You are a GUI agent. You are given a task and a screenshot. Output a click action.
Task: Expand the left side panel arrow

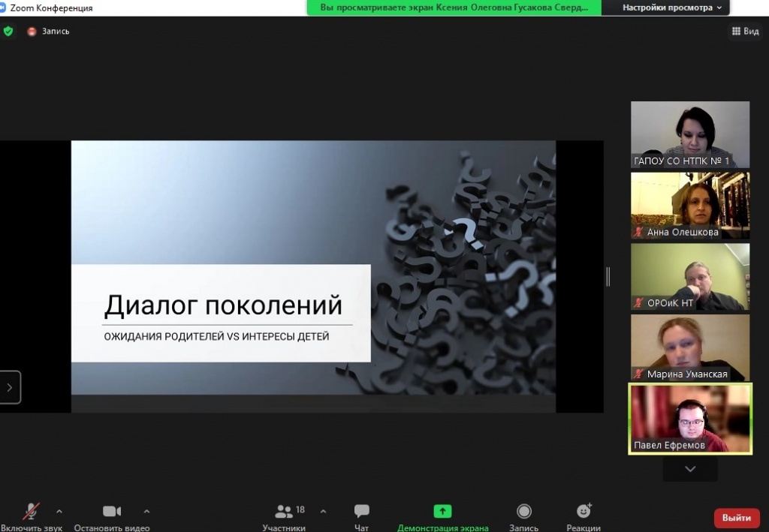(10, 388)
